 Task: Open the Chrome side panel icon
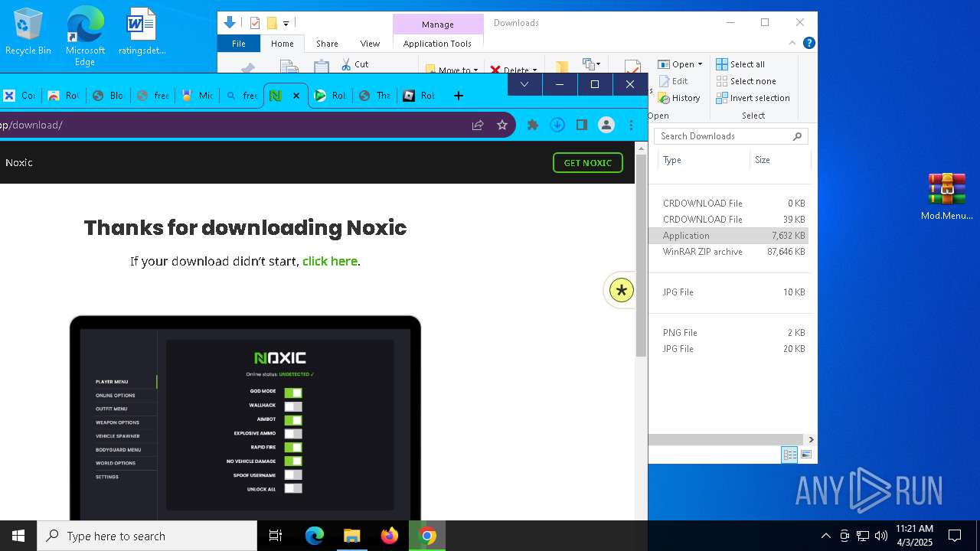pos(582,125)
